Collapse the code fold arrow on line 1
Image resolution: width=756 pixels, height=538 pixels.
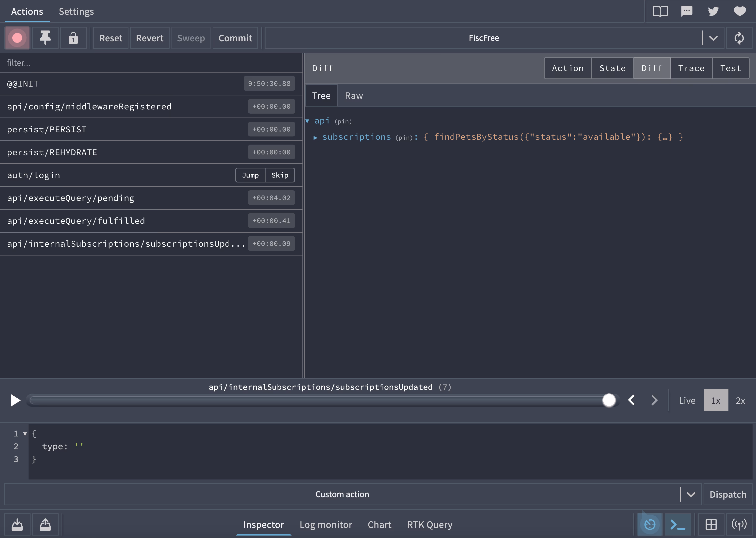25,434
